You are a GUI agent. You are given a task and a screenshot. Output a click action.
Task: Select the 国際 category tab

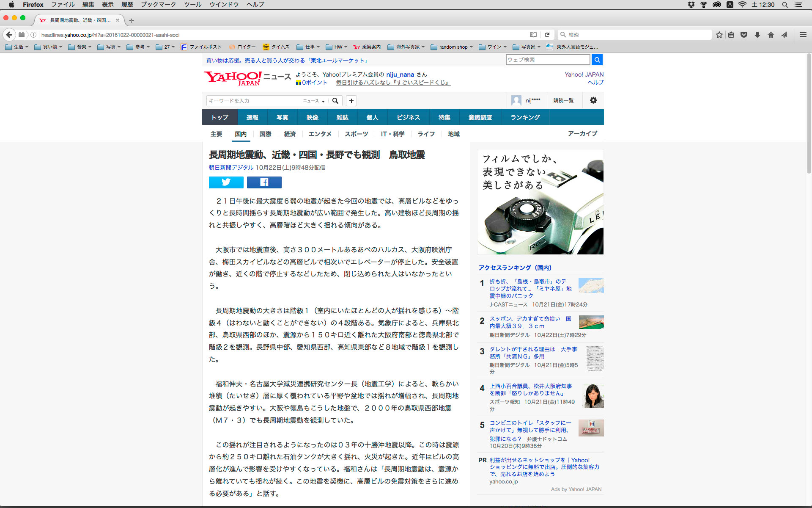[x=265, y=134]
